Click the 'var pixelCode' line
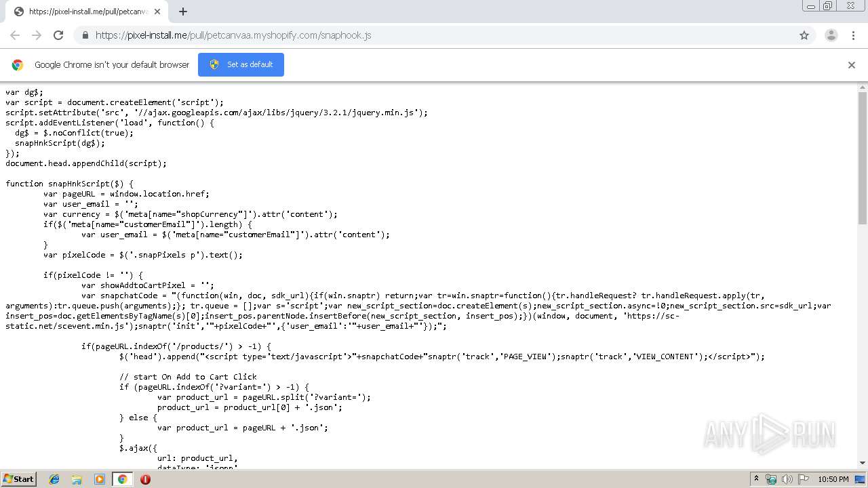 (143, 255)
